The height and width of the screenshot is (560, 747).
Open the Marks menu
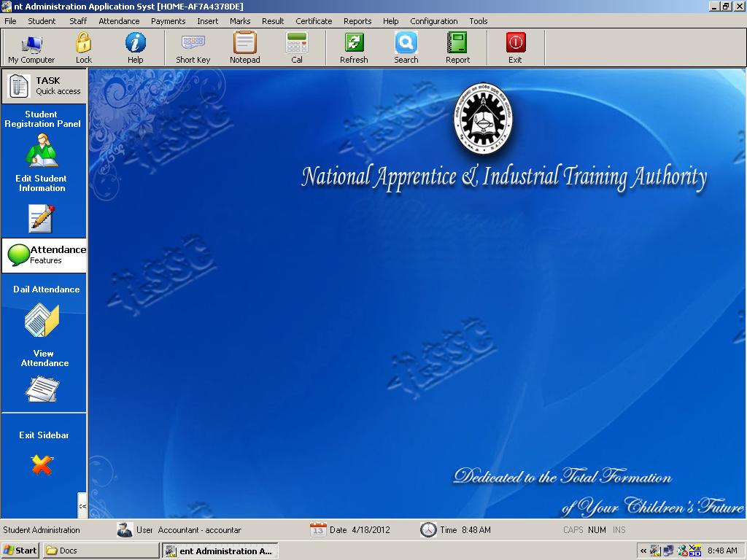240,21
